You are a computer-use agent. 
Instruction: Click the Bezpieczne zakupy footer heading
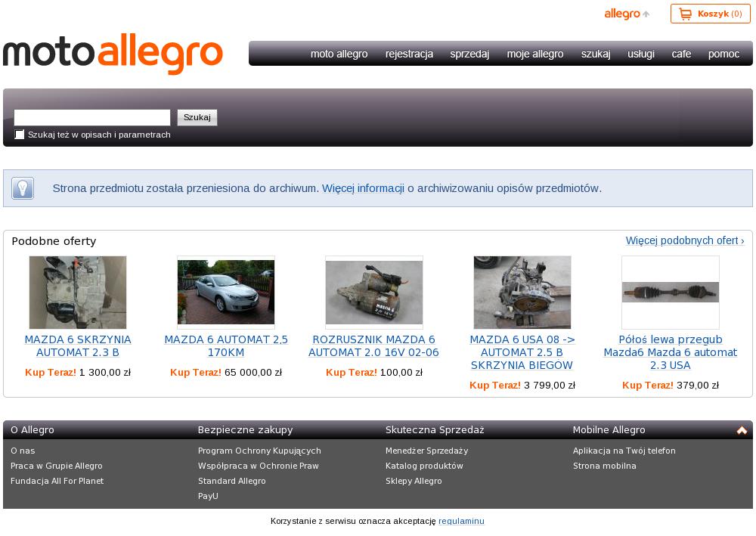pyautogui.click(x=246, y=430)
